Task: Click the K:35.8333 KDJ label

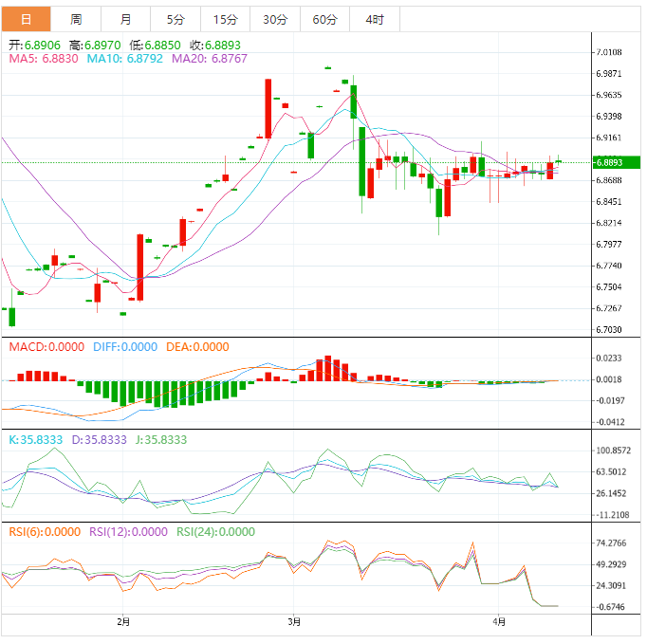Action: tap(36, 440)
